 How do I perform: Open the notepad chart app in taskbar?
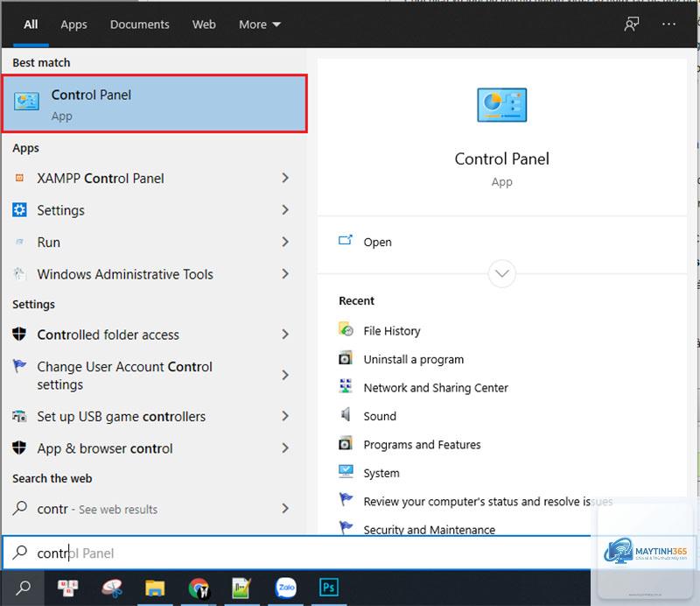pos(241,588)
